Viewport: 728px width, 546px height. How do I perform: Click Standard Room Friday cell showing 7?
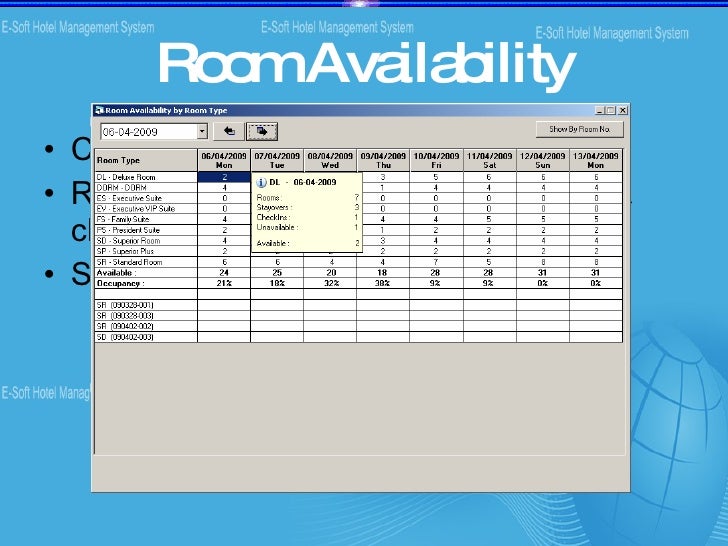436,262
